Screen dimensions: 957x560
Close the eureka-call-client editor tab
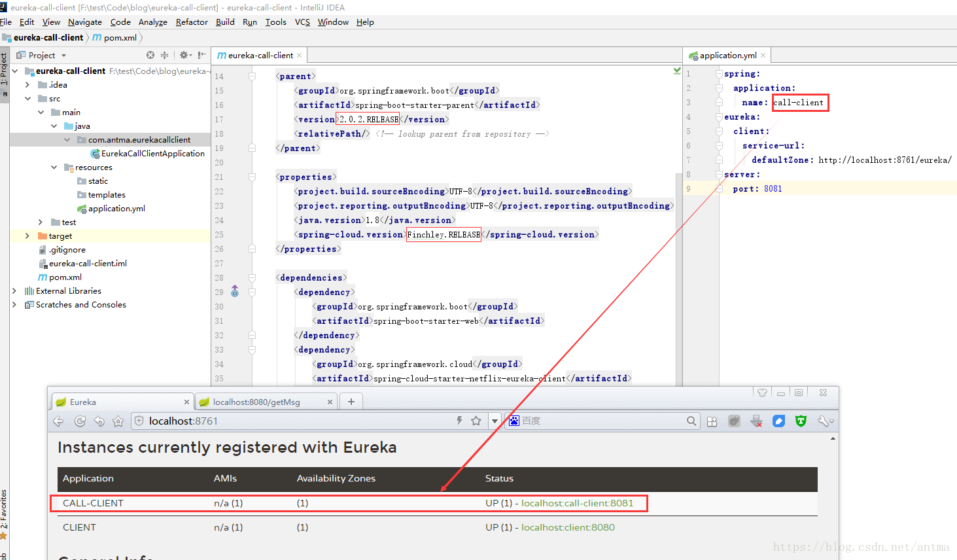pyautogui.click(x=300, y=56)
